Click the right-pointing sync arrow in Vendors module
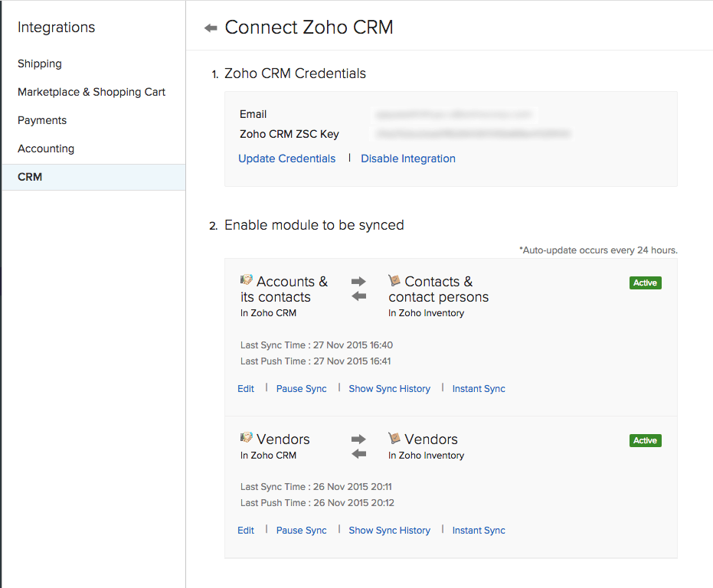The width and height of the screenshot is (713, 588). (358, 439)
